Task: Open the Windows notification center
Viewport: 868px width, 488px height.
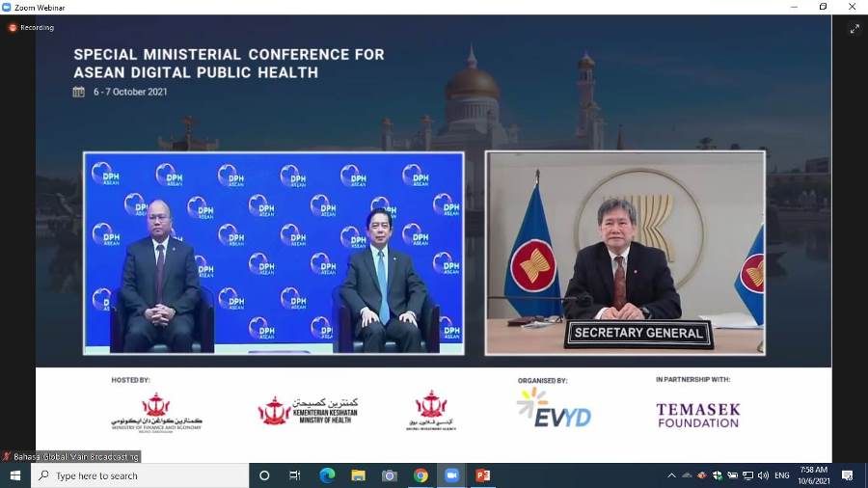Action: point(848,475)
